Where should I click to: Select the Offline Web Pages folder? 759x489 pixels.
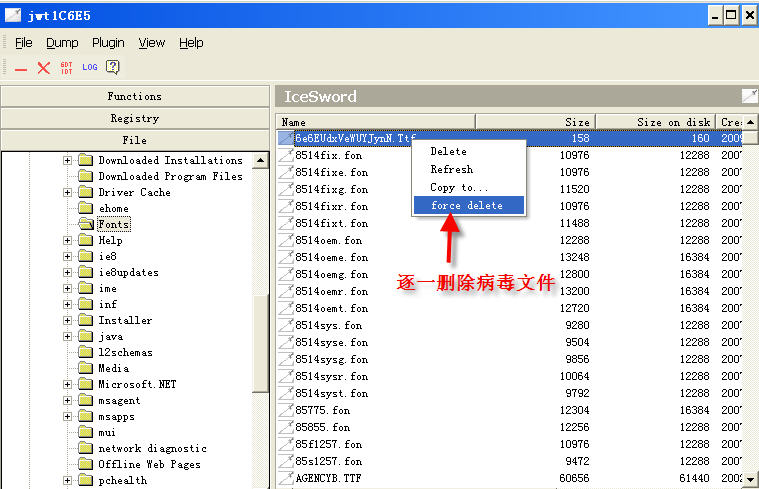(x=150, y=464)
